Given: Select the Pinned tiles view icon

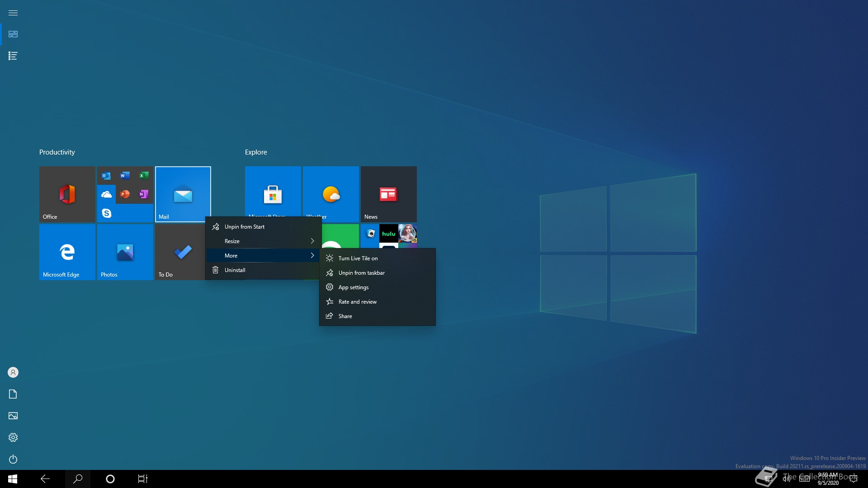Looking at the screenshot, I should pos(13,34).
